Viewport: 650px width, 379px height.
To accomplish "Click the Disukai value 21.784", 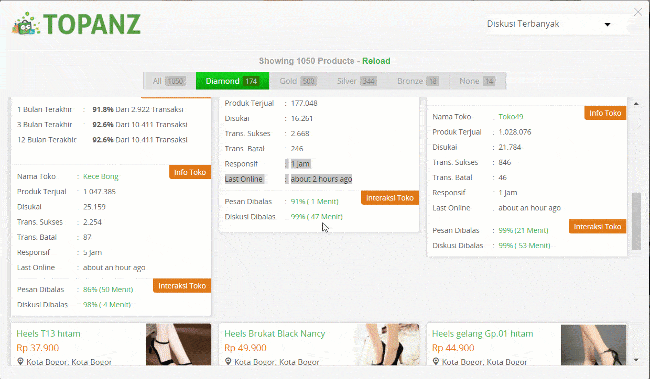I will 509,147.
